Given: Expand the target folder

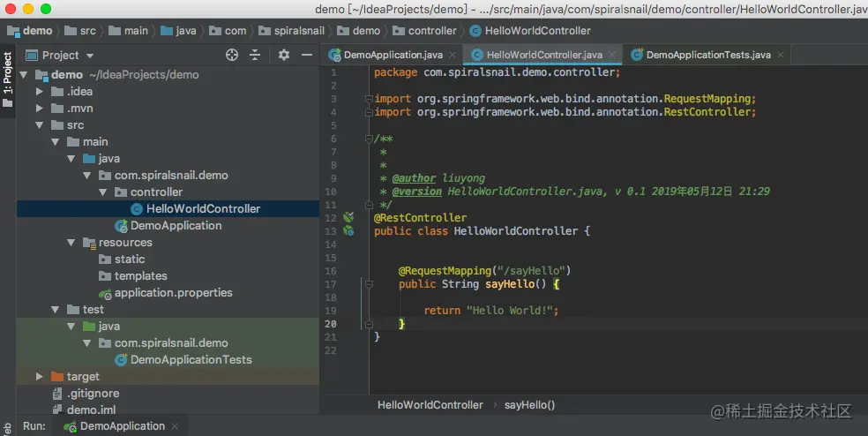Looking at the screenshot, I should (x=40, y=377).
